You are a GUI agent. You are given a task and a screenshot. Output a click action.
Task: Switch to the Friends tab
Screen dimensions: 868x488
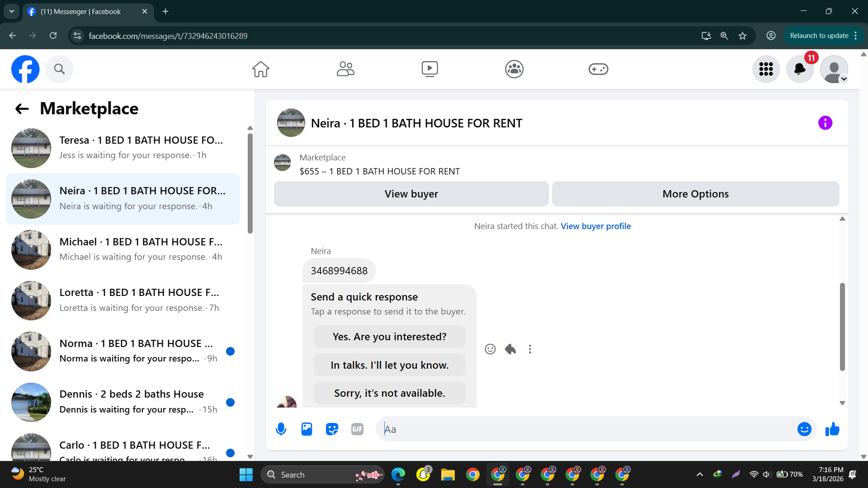pyautogui.click(x=345, y=69)
